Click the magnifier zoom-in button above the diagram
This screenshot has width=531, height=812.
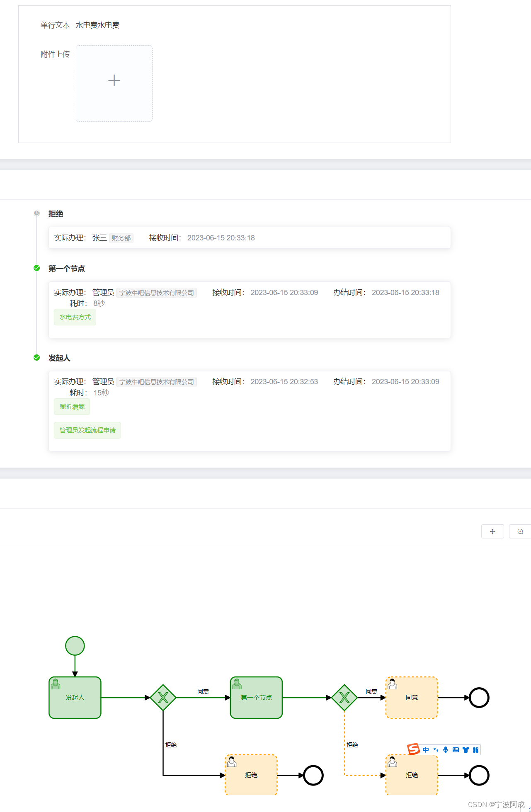[520, 531]
